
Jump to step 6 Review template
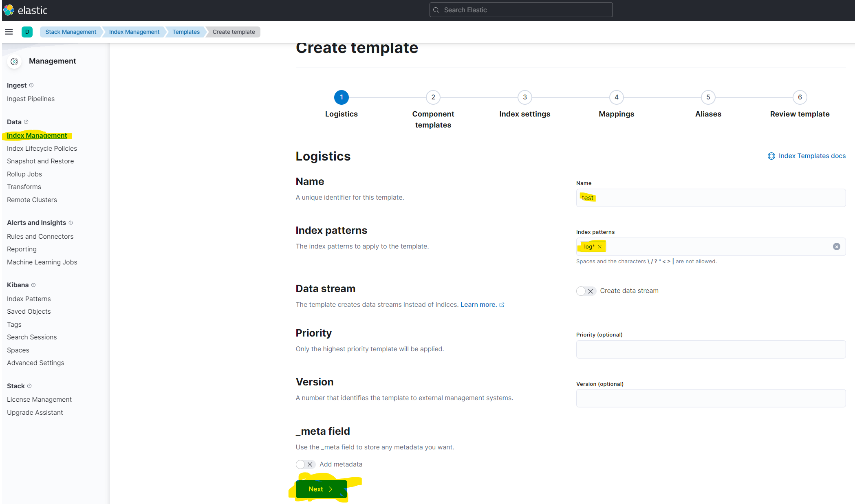800,97
